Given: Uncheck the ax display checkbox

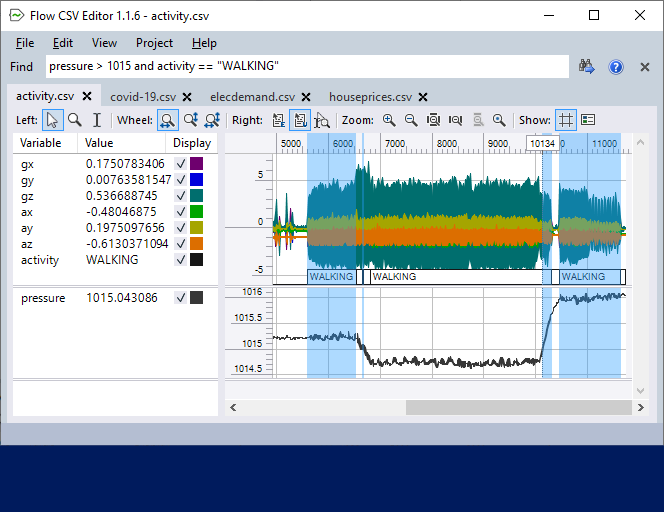Looking at the screenshot, I should 181,212.
